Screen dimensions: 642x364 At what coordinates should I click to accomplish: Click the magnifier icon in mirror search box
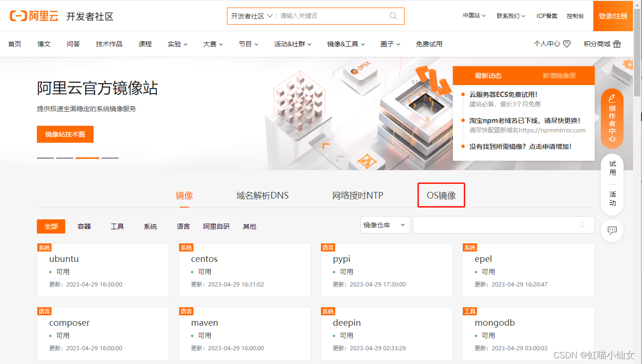582,225
